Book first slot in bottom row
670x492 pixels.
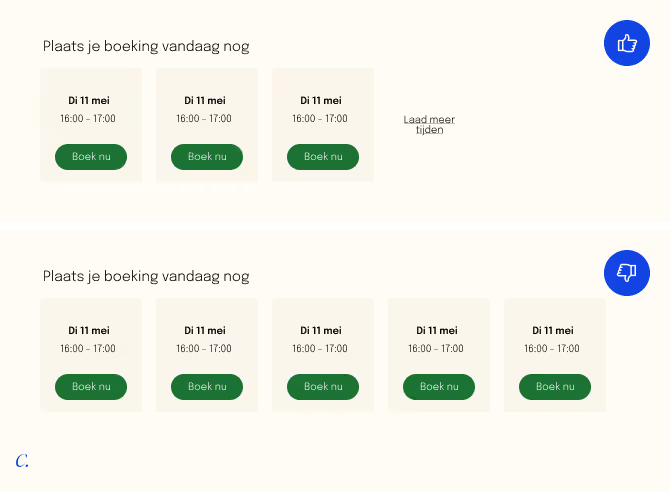click(x=91, y=387)
